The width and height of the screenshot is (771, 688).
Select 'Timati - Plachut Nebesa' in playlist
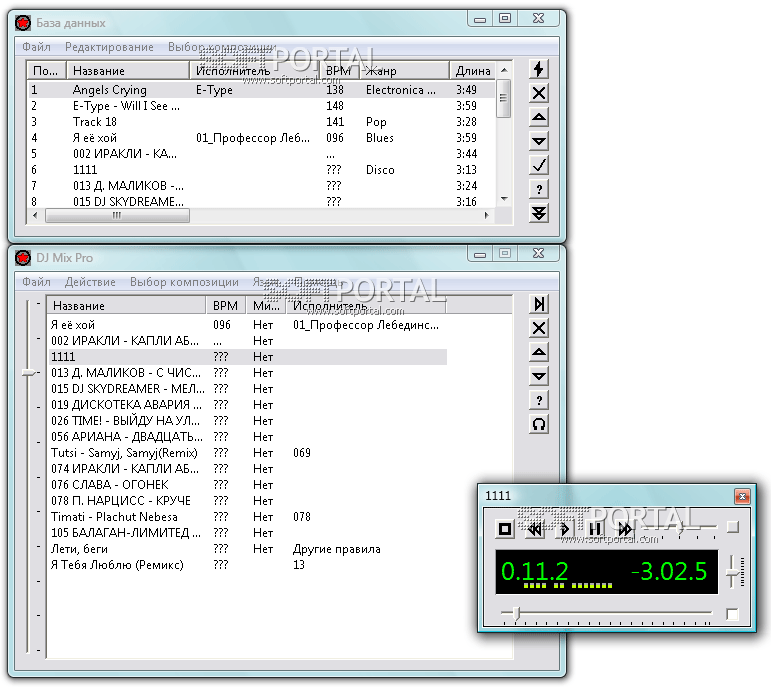pyautogui.click(x=247, y=517)
